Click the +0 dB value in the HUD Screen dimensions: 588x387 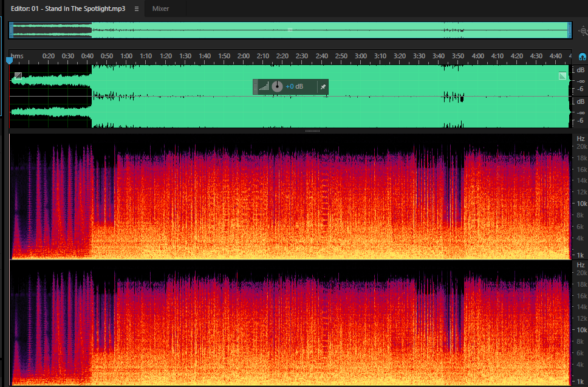(295, 87)
